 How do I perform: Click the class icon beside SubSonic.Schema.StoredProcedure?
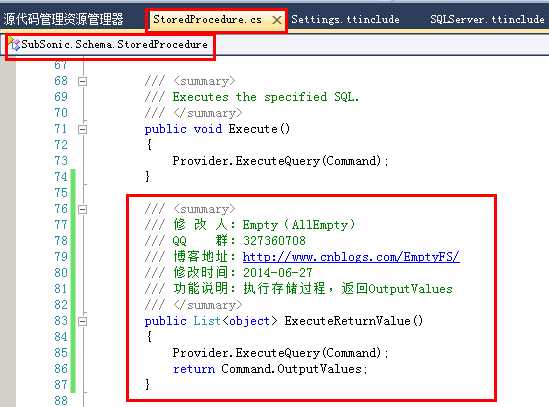point(14,44)
